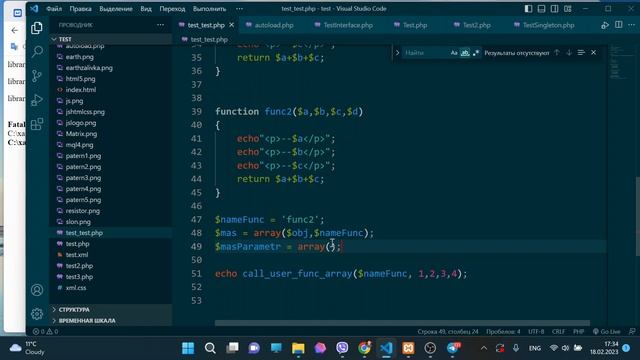Image resolution: width=640 pixels, height=360 pixels.
Task: Open Explorer panel more actions ellipsis
Action: [x=160, y=25]
